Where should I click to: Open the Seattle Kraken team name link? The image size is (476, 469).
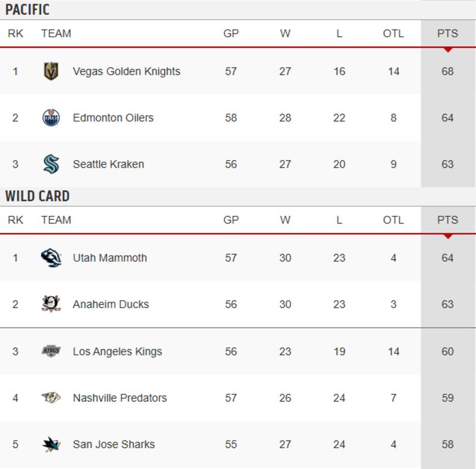point(108,164)
